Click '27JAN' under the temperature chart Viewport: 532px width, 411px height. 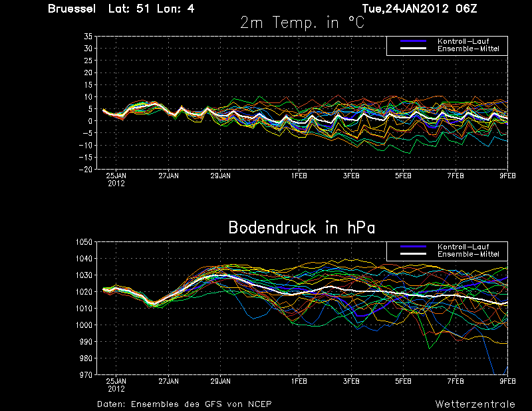click(x=168, y=176)
